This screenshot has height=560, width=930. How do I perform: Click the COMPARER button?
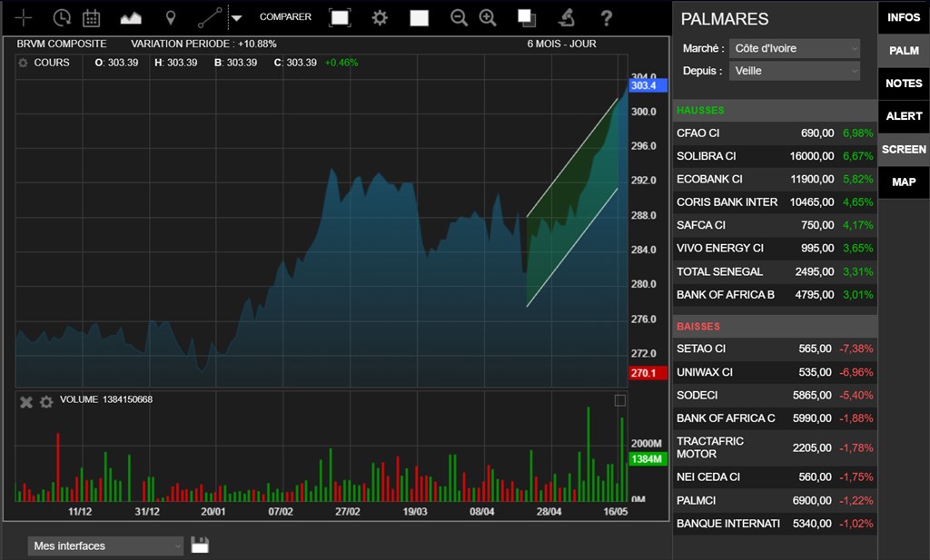285,17
